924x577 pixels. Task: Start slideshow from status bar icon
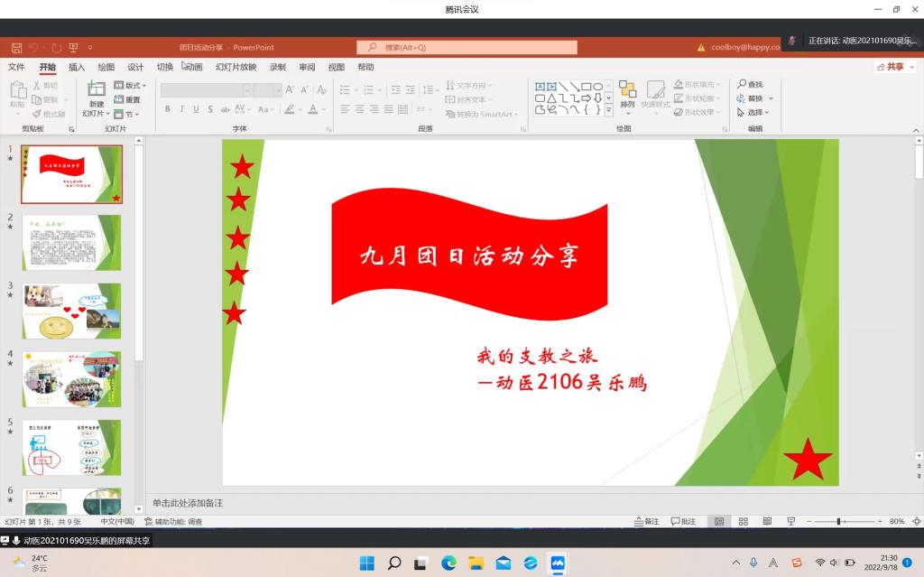click(791, 522)
